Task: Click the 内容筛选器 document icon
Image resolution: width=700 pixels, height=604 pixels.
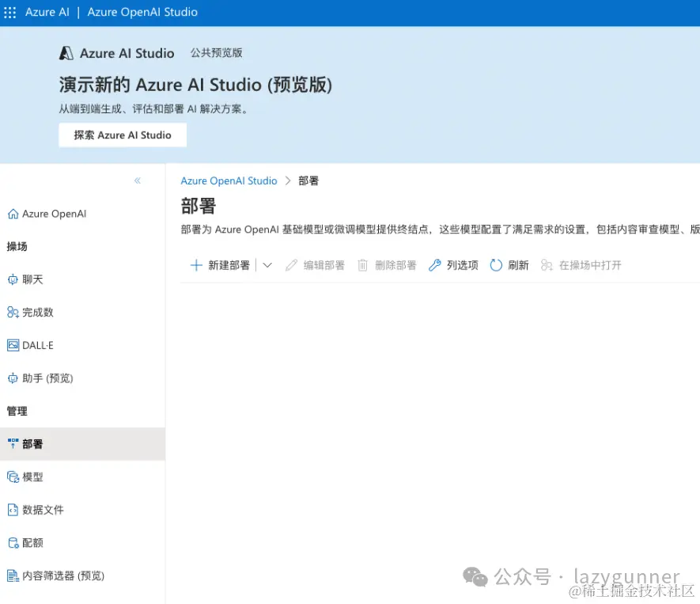Action: (x=13, y=576)
